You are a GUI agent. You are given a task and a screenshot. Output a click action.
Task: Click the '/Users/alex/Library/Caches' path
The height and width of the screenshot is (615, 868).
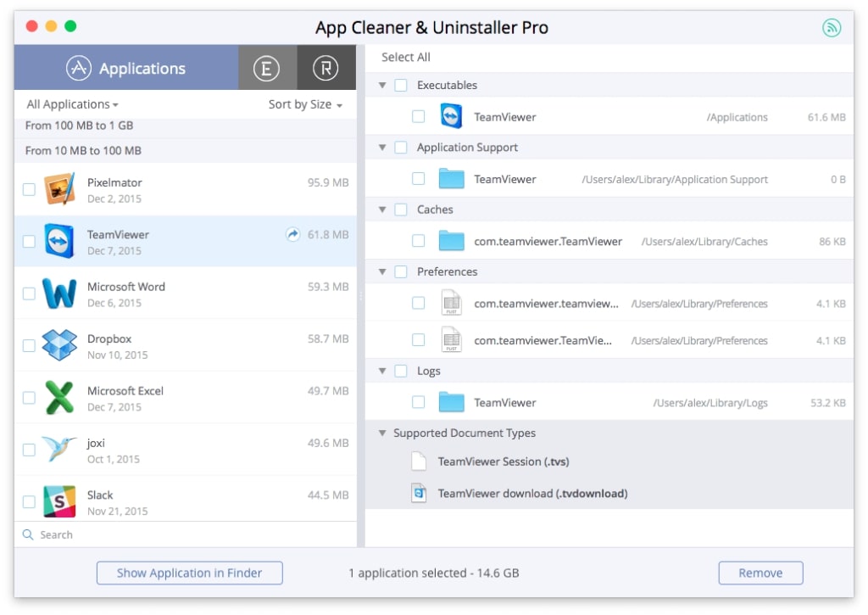pyautogui.click(x=704, y=242)
